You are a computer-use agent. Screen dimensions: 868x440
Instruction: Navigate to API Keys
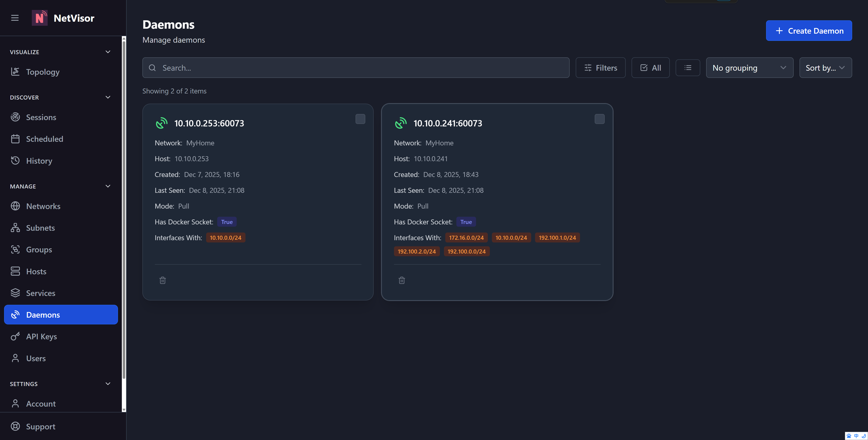[41, 336]
